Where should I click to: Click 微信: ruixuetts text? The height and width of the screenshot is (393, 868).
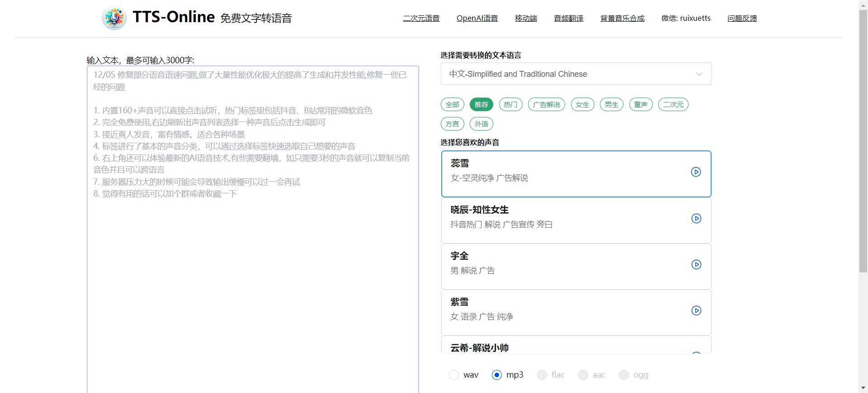(686, 18)
